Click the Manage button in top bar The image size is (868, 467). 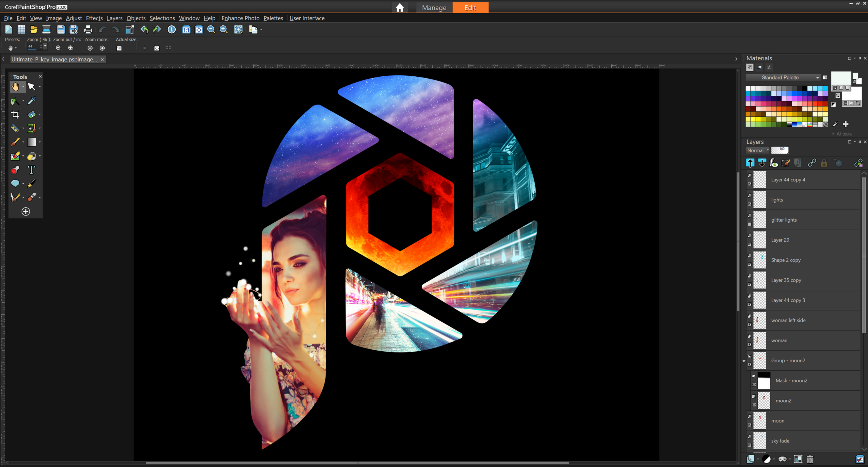click(434, 7)
